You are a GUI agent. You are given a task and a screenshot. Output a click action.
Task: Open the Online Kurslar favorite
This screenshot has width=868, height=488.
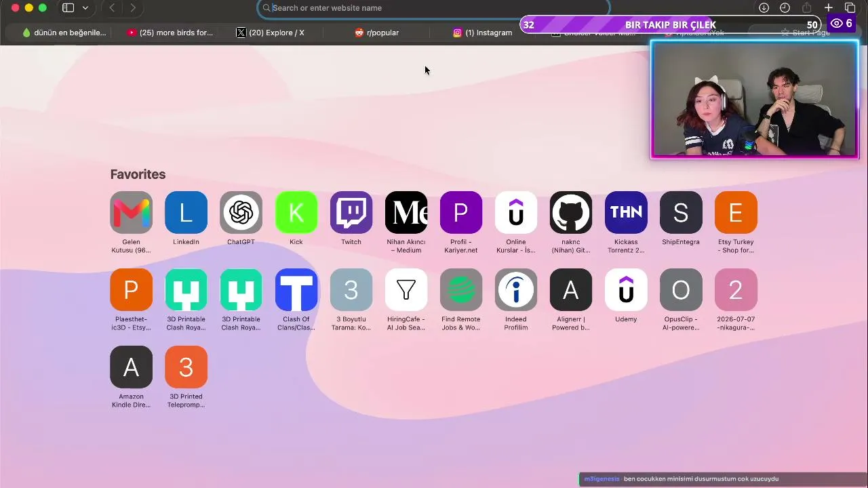(x=516, y=213)
